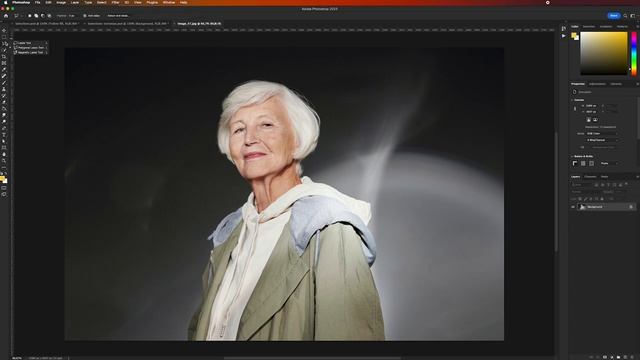This screenshot has height=360, width=640.
Task: Open the Image menu
Action: tap(61, 2)
